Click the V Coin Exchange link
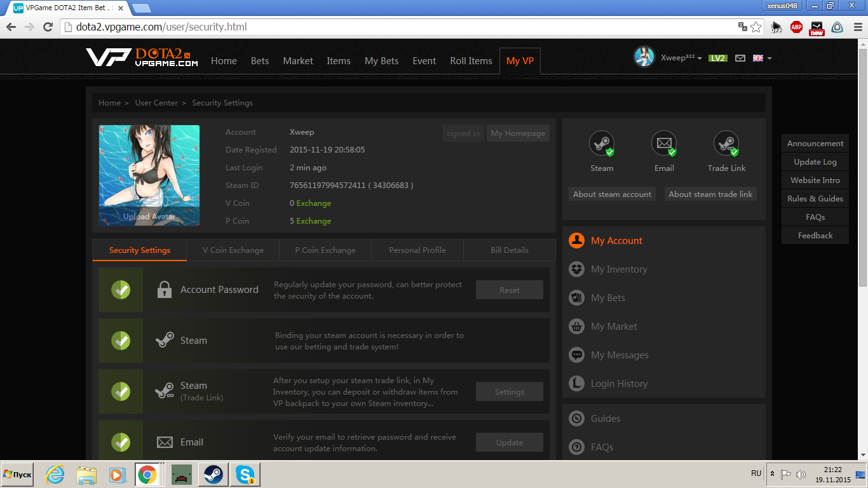Viewport: 868px width, 488px height. 314,203
